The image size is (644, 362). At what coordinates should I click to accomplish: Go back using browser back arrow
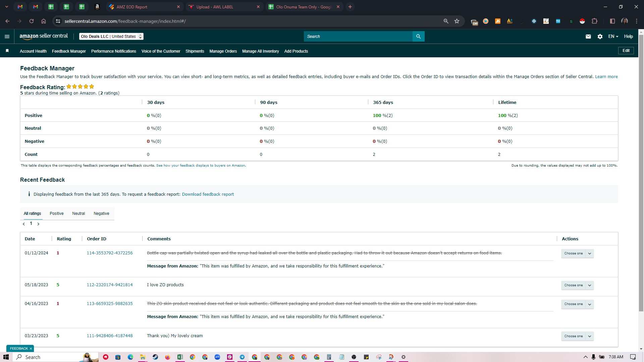click(x=7, y=21)
